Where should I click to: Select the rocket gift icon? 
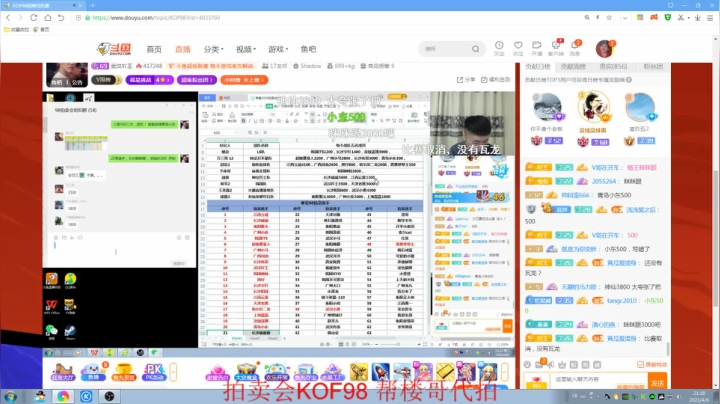(x=381, y=371)
